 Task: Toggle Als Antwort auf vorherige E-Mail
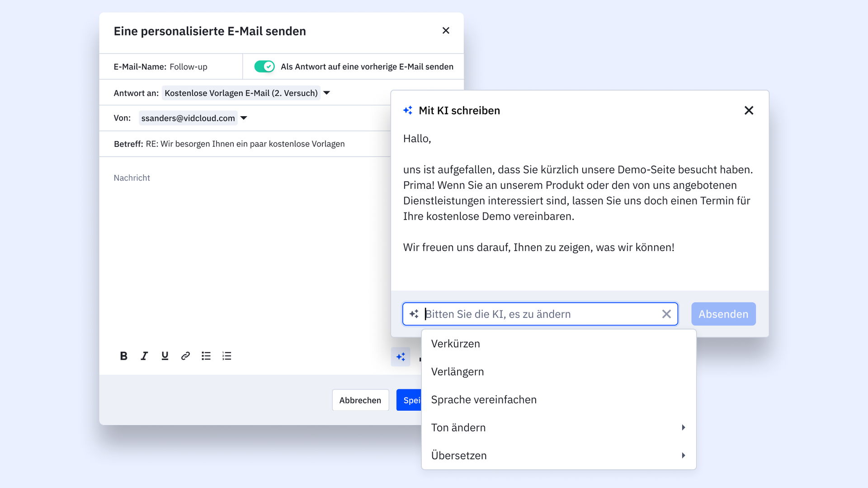(264, 66)
